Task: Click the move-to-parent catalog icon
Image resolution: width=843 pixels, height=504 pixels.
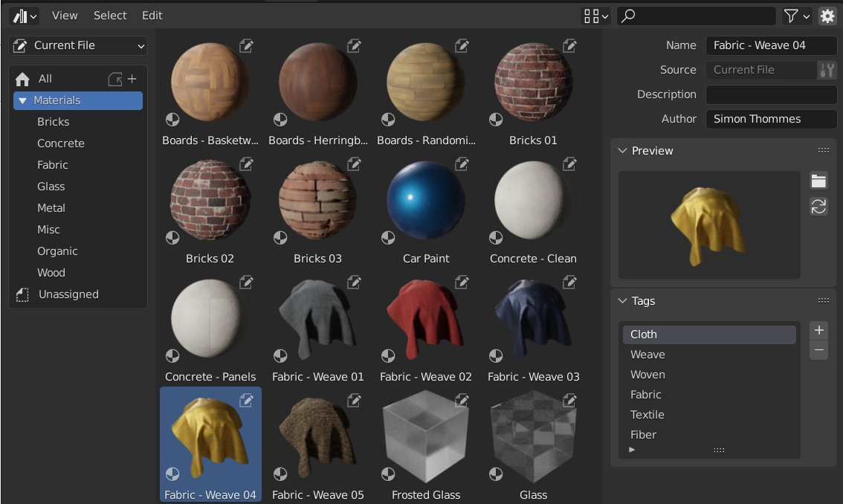Action: (x=115, y=80)
